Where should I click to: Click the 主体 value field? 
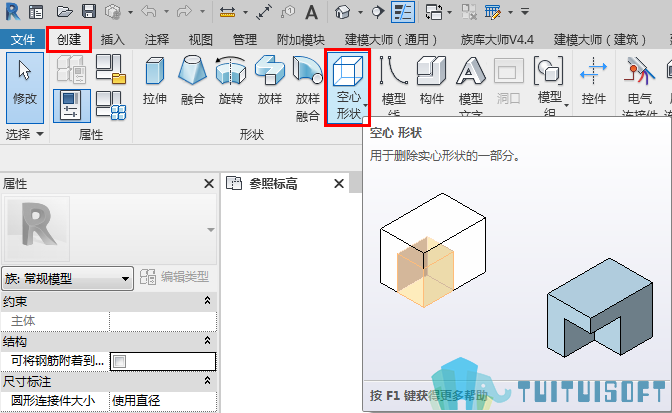click(163, 321)
